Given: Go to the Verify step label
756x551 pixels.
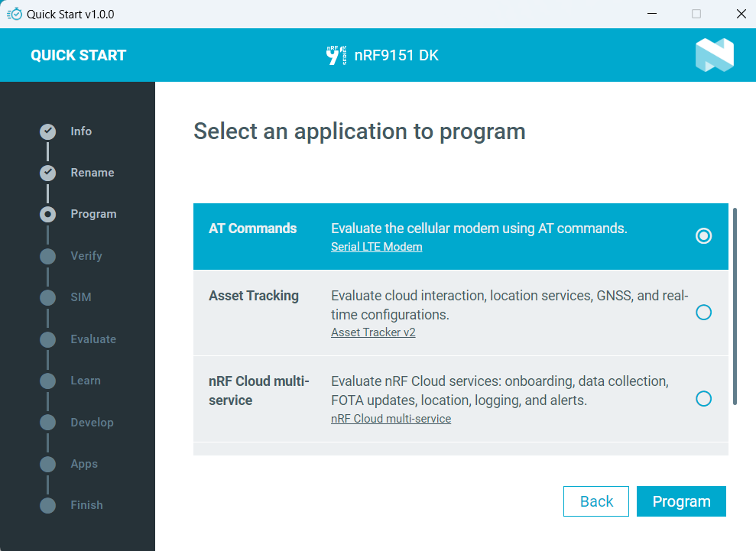Looking at the screenshot, I should coord(86,256).
